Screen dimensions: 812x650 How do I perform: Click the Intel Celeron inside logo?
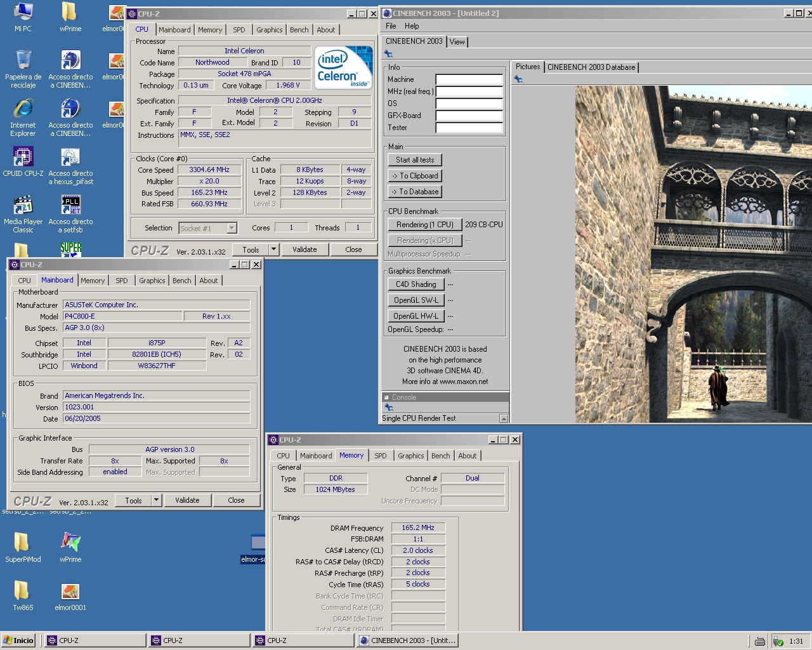click(x=343, y=67)
